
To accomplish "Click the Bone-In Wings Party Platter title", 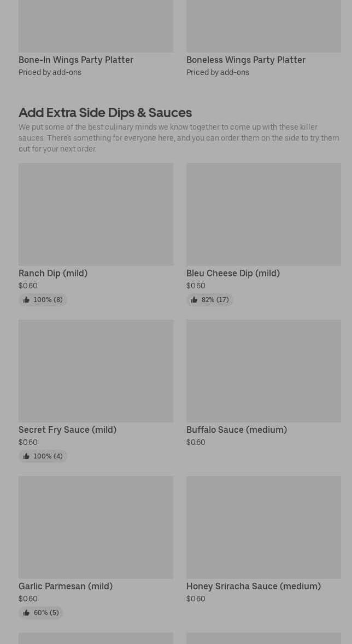I will pos(76,60).
